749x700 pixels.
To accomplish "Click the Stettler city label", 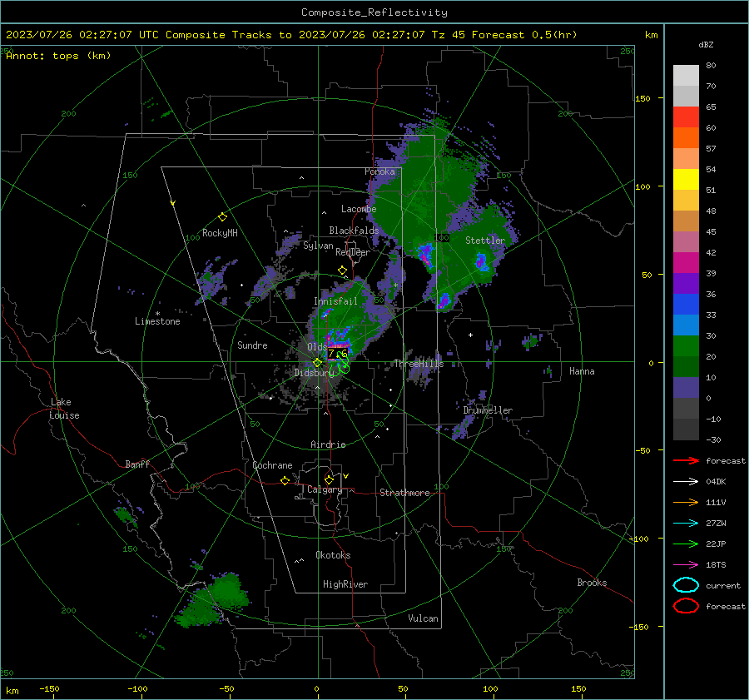I will 485,241.
